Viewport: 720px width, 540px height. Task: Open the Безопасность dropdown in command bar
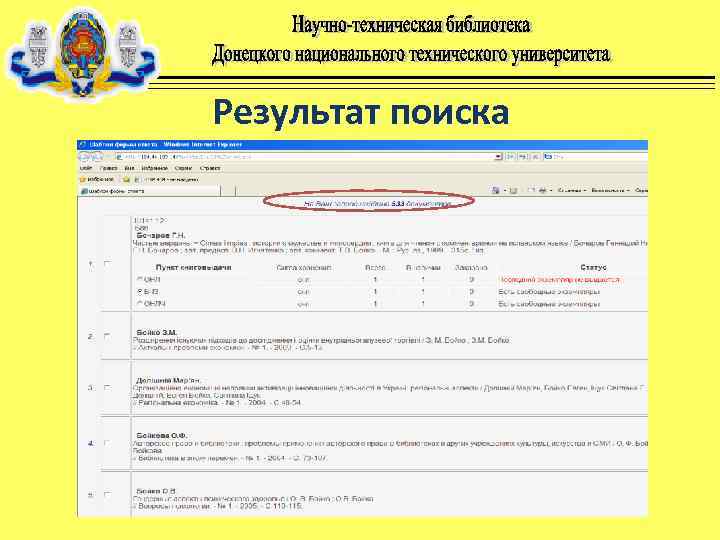610,190
